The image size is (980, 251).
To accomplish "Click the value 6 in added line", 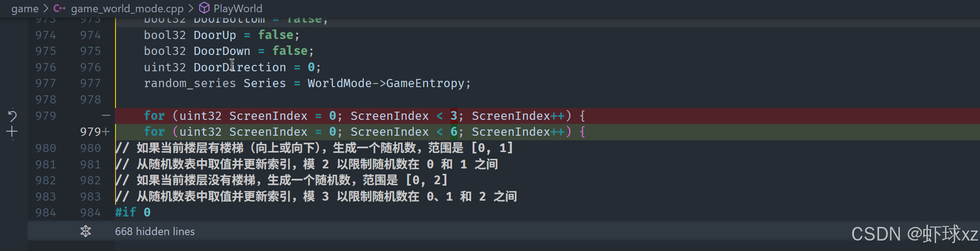I will coord(454,132).
